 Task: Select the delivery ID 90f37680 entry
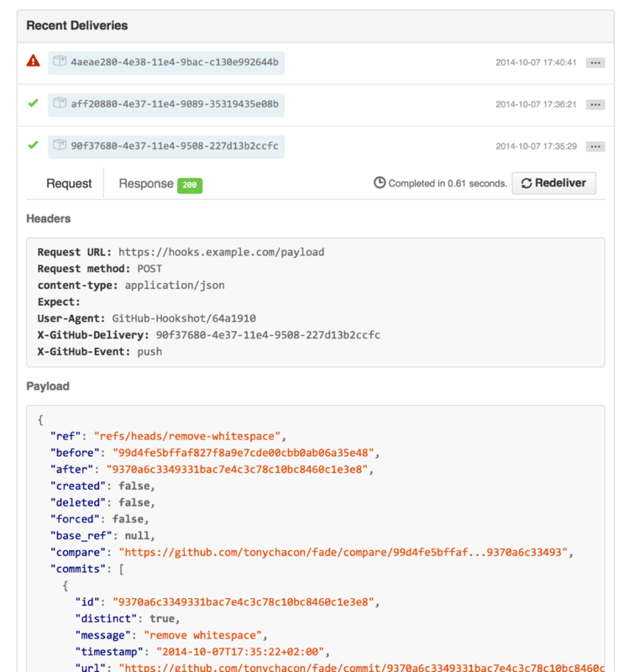(x=165, y=145)
